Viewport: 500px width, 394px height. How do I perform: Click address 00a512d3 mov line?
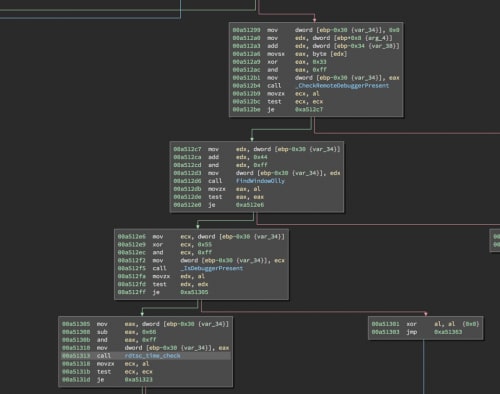187,173
